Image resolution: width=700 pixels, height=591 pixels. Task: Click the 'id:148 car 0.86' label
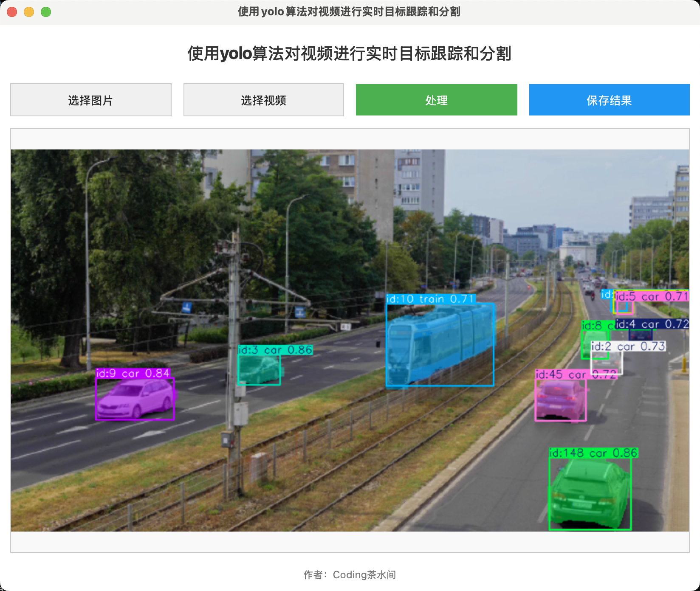pyautogui.click(x=593, y=453)
